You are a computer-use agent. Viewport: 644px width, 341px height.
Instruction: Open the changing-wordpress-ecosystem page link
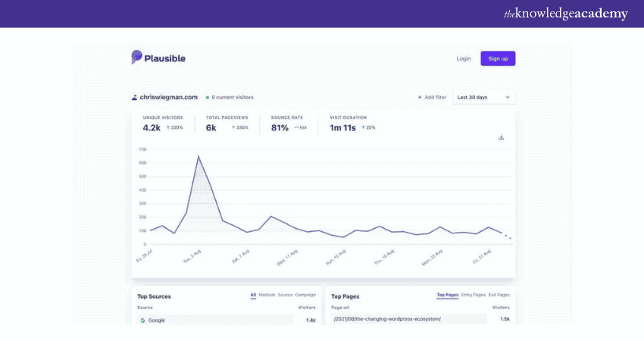[x=387, y=320]
